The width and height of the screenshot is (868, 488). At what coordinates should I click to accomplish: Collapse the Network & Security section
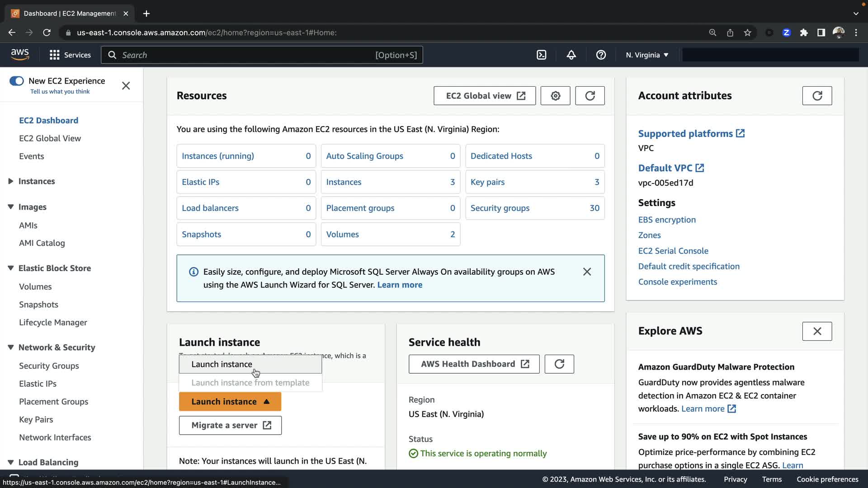tap(11, 347)
